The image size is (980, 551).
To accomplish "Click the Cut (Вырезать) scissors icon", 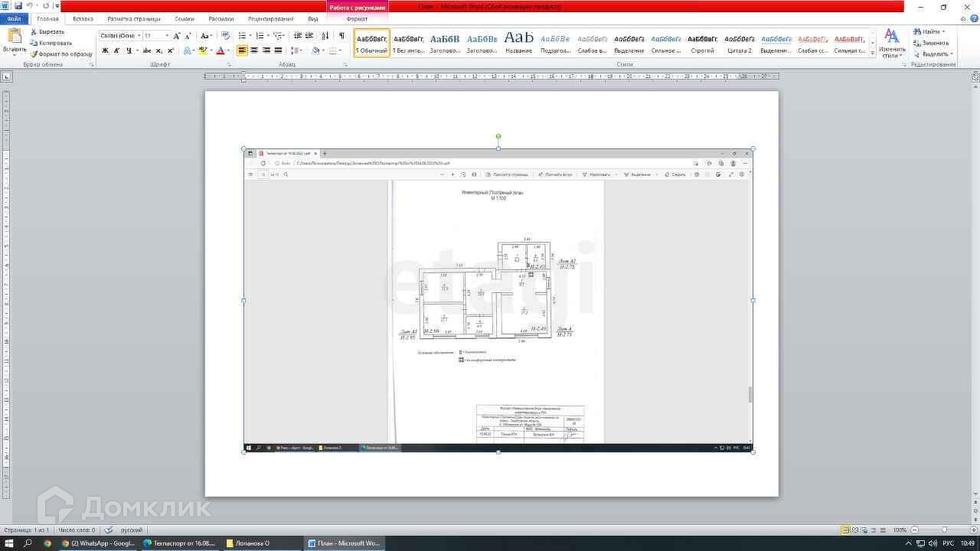I will click(34, 32).
